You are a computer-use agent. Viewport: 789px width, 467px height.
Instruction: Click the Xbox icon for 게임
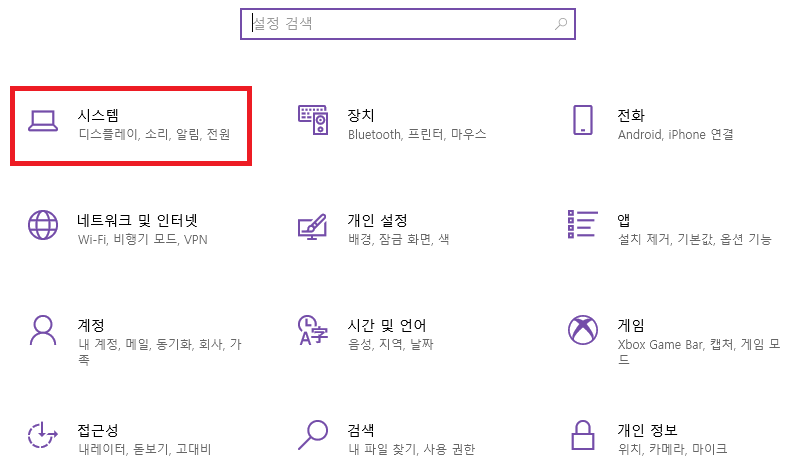coord(583,330)
